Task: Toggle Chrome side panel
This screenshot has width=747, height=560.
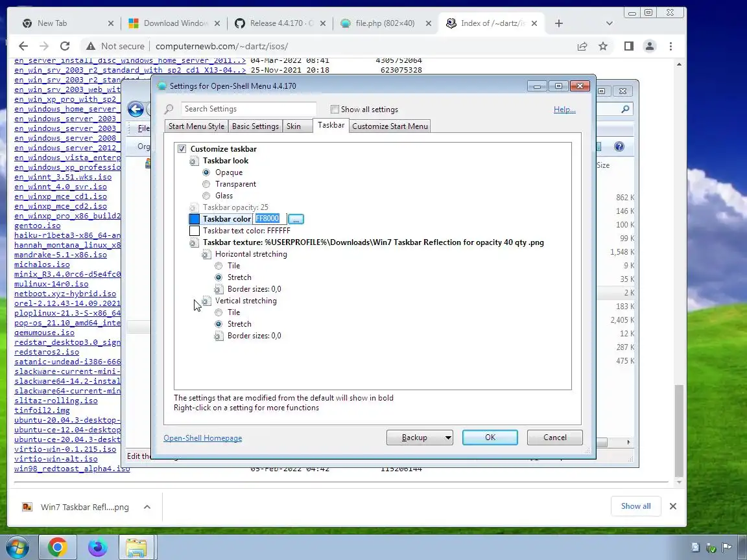Action: tap(629, 46)
